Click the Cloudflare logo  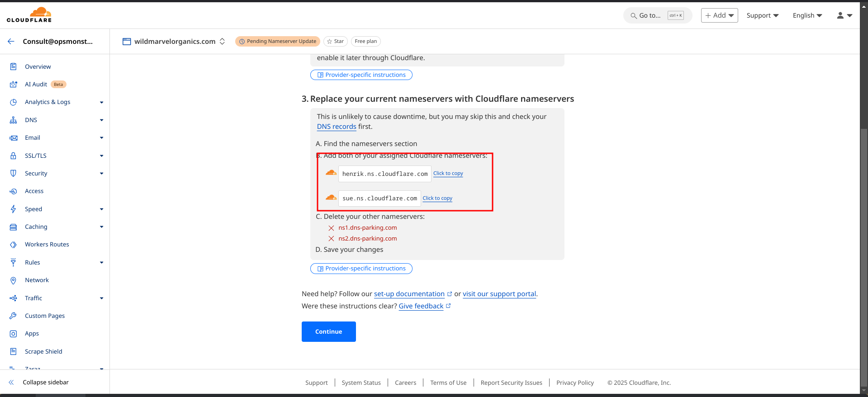(x=29, y=14)
